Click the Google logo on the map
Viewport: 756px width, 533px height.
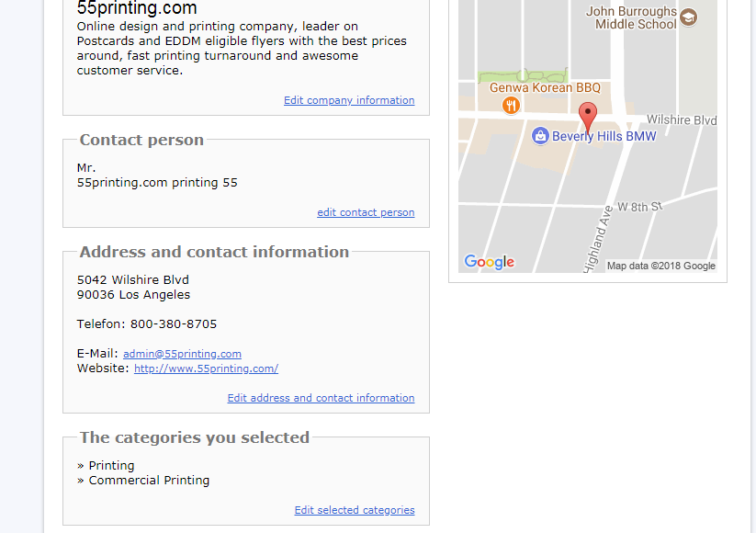(x=489, y=262)
